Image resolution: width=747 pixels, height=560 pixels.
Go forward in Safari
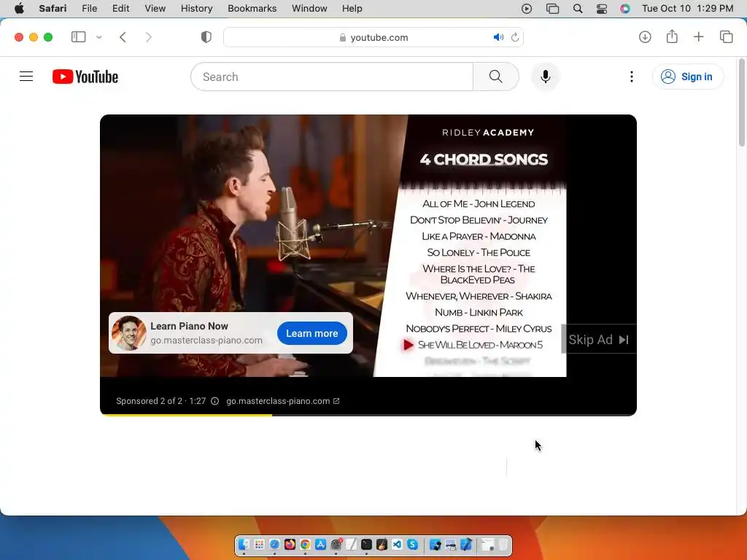[148, 37]
